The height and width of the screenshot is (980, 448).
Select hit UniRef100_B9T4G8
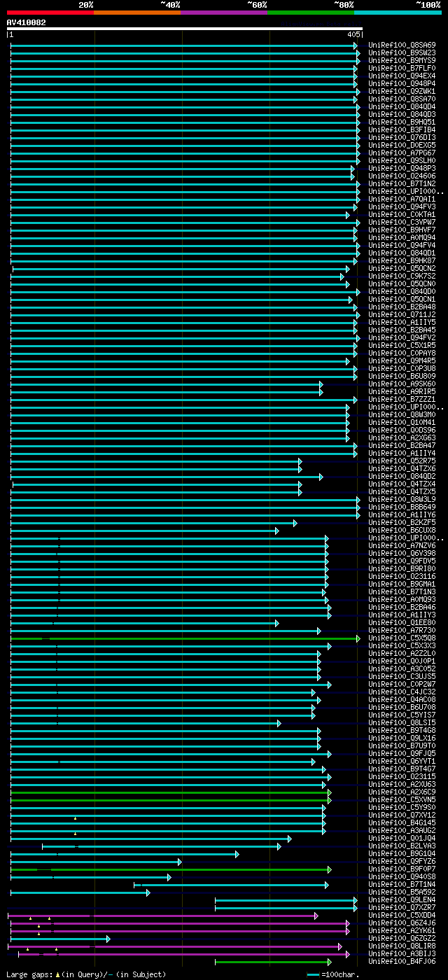(402, 731)
